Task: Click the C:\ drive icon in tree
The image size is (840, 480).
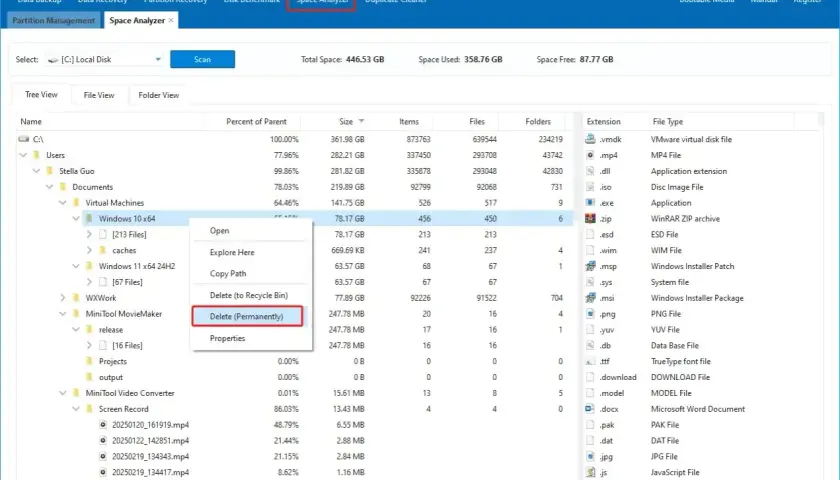Action: pyautogui.click(x=24, y=139)
